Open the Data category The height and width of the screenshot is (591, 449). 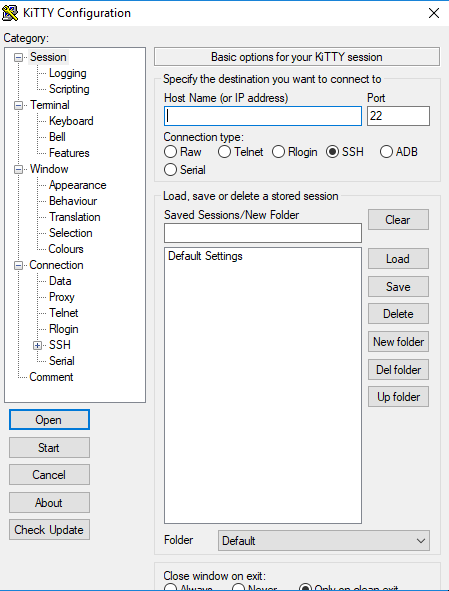coord(60,281)
